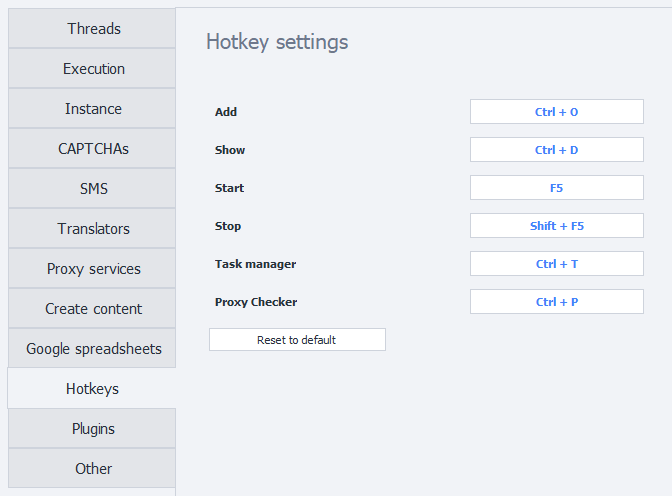The height and width of the screenshot is (496, 672).
Task: Go to the CAPTCHAs settings tab
Action: 93,149
